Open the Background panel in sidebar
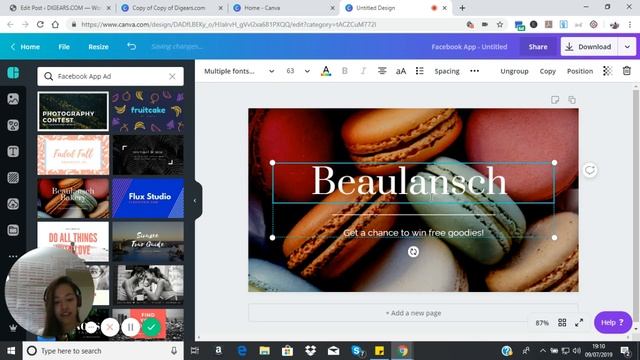This screenshot has height=360, width=640. click(x=13, y=178)
